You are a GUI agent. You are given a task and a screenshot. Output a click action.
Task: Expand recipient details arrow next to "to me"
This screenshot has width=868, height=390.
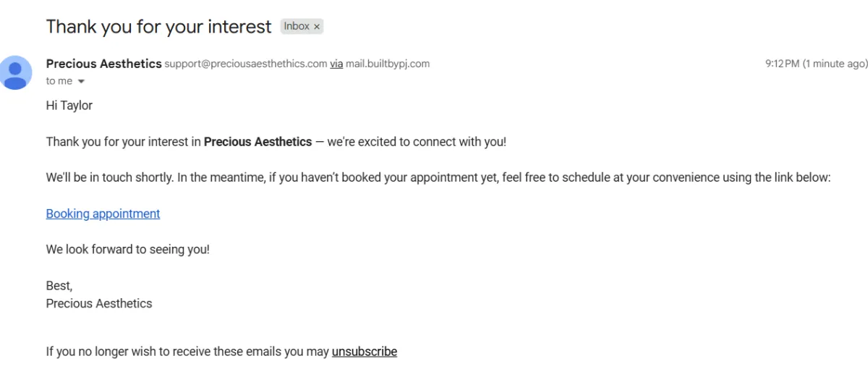(x=81, y=82)
